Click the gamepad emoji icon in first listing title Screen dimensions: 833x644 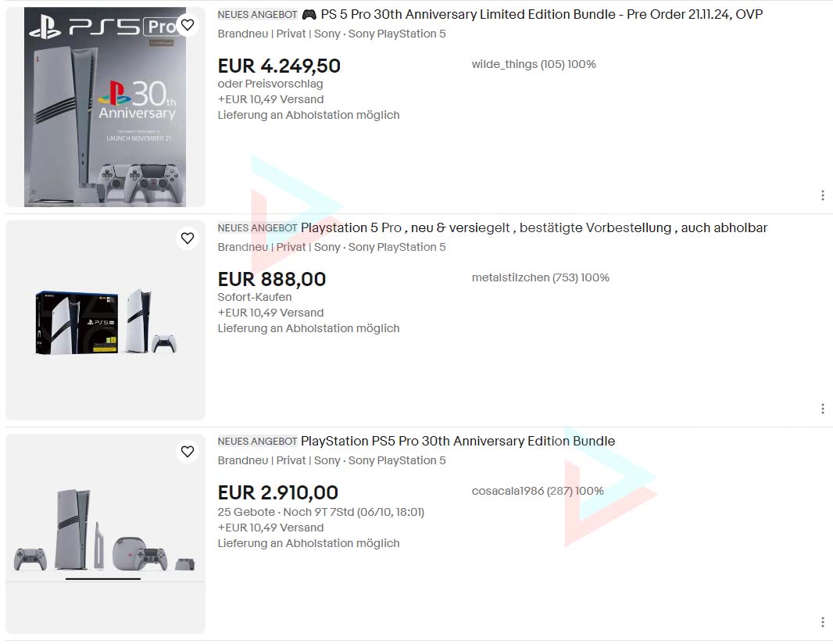pyautogui.click(x=309, y=14)
